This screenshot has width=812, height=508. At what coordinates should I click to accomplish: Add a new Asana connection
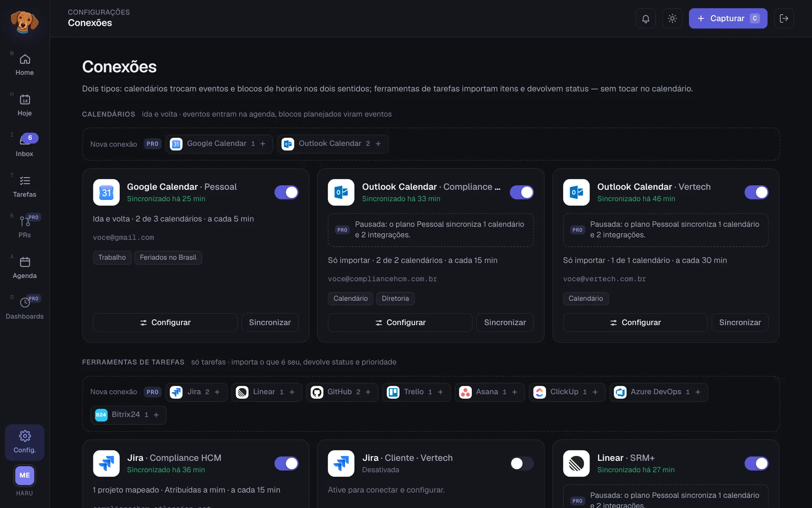pyautogui.click(x=490, y=392)
